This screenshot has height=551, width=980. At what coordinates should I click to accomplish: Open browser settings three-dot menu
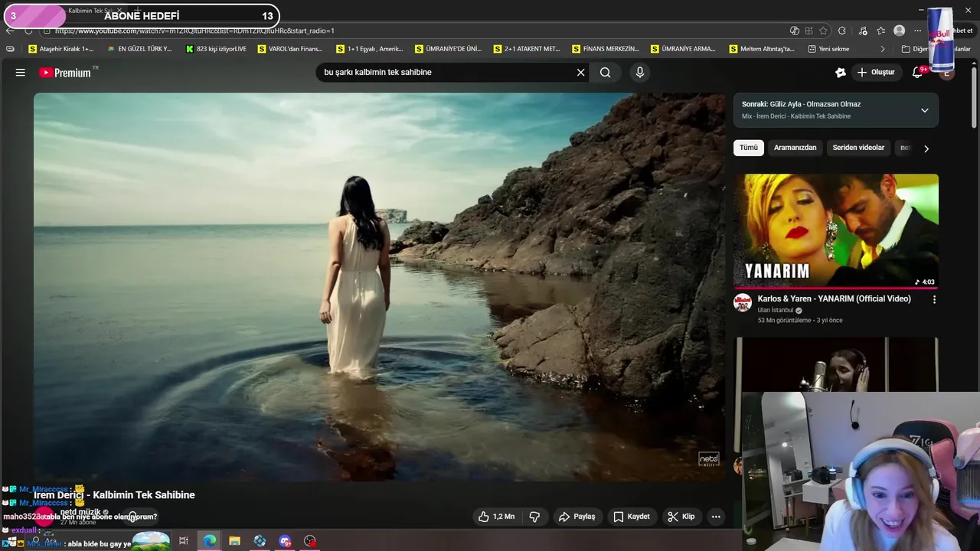coord(917,31)
